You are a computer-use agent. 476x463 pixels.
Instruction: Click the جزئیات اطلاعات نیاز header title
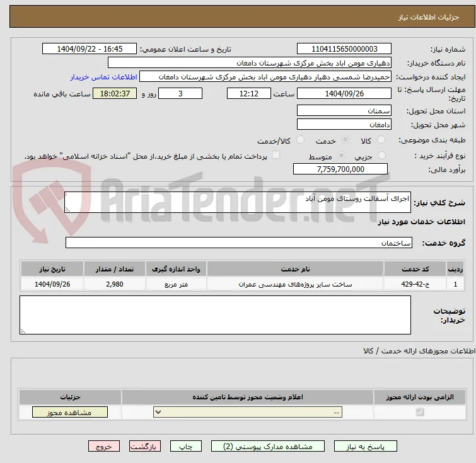(x=428, y=17)
